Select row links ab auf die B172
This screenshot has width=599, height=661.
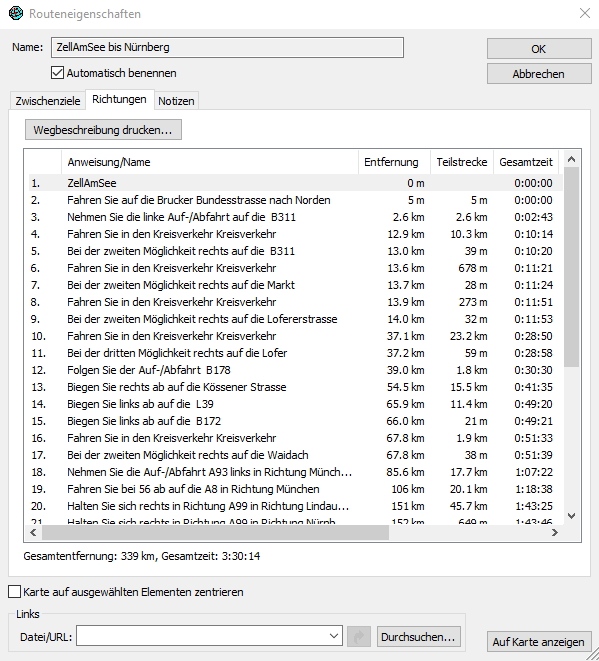295,421
